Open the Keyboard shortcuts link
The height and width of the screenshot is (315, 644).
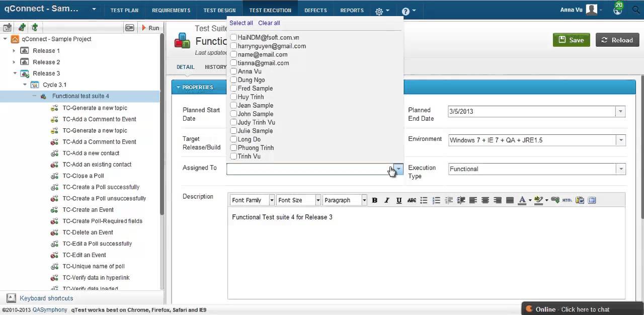tap(46, 298)
